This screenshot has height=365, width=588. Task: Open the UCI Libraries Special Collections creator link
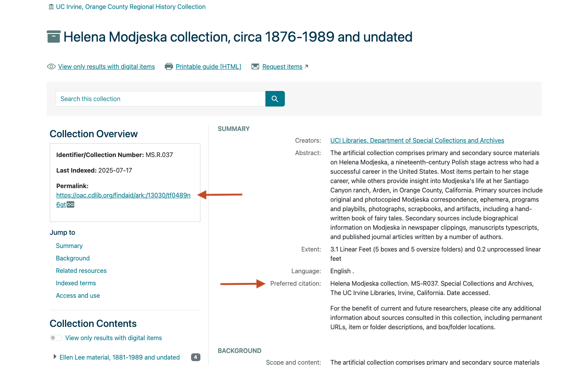(417, 140)
